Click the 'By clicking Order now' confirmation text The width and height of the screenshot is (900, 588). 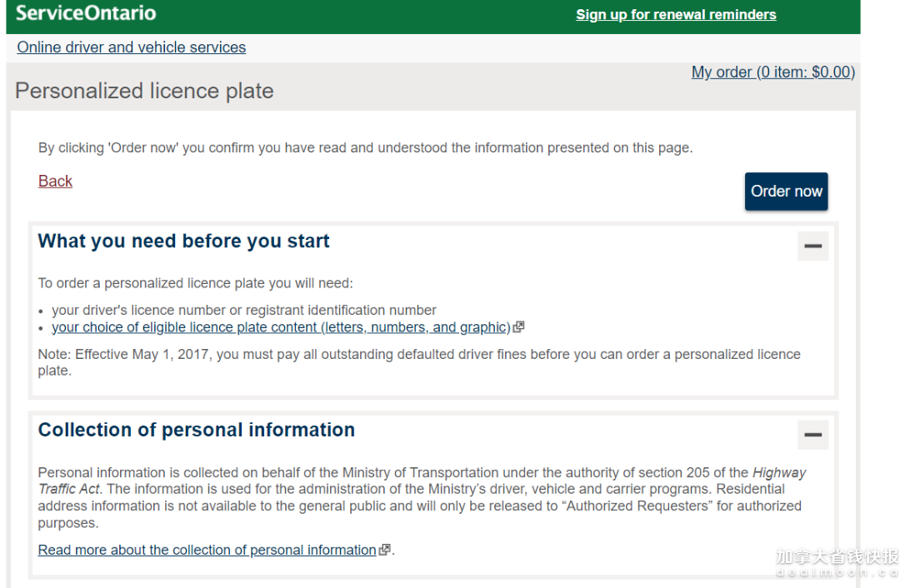tap(365, 148)
